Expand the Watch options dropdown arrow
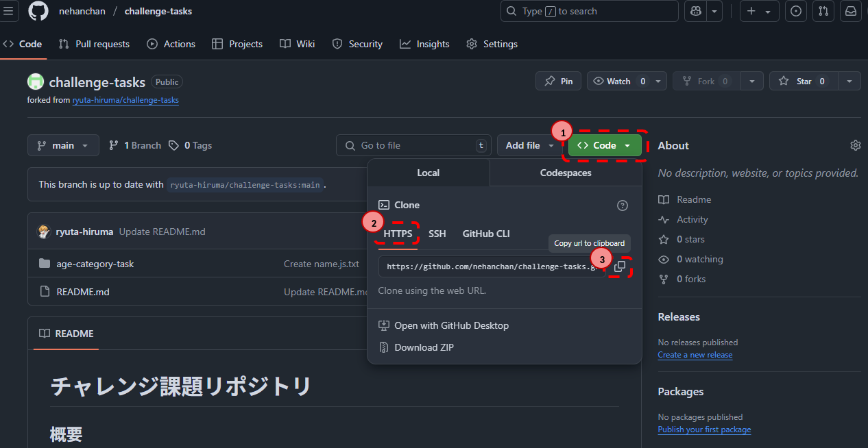 coord(658,81)
